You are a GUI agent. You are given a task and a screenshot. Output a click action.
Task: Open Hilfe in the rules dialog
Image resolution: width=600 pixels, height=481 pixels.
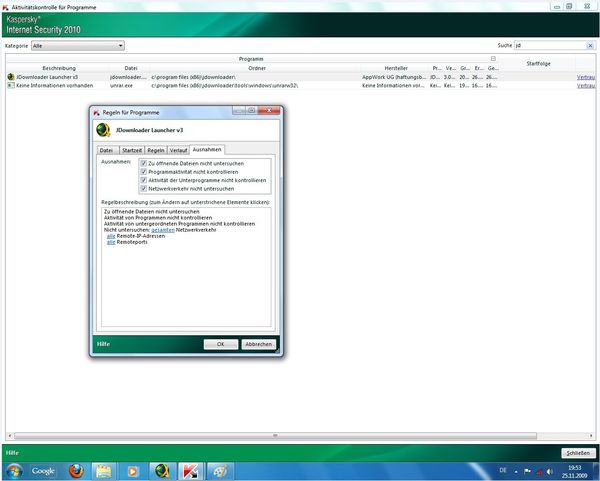pyautogui.click(x=103, y=344)
